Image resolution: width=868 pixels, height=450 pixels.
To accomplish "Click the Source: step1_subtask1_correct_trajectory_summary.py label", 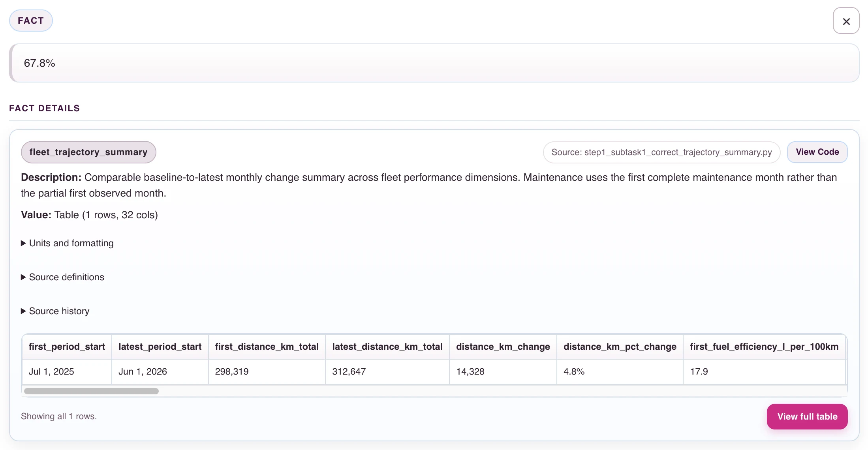I will [661, 152].
